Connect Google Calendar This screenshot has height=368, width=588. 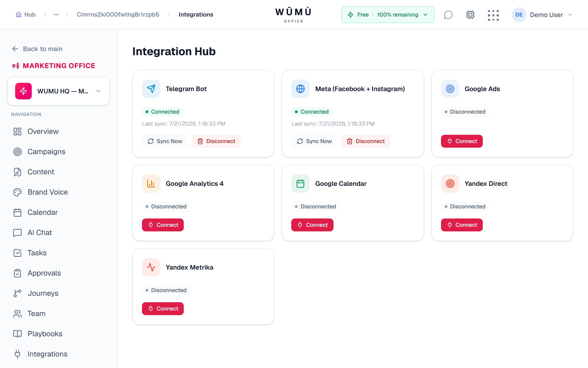tap(312, 225)
